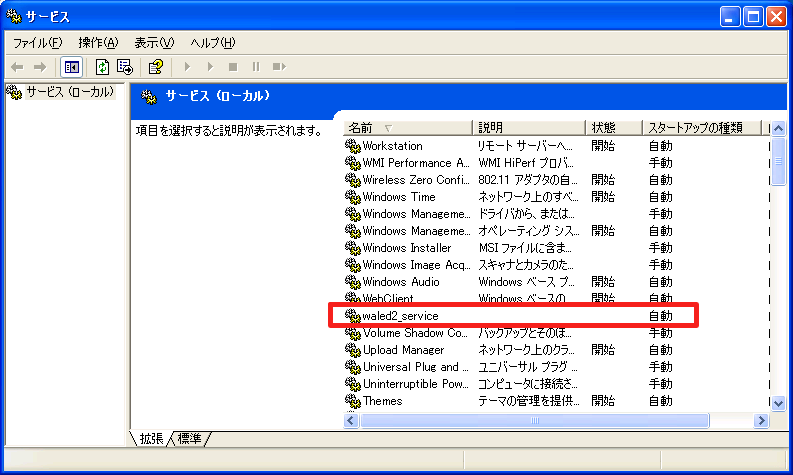This screenshot has height=475, width=793.
Task: Select サービス (ローカル) in the tree pane
Action: pos(70,92)
